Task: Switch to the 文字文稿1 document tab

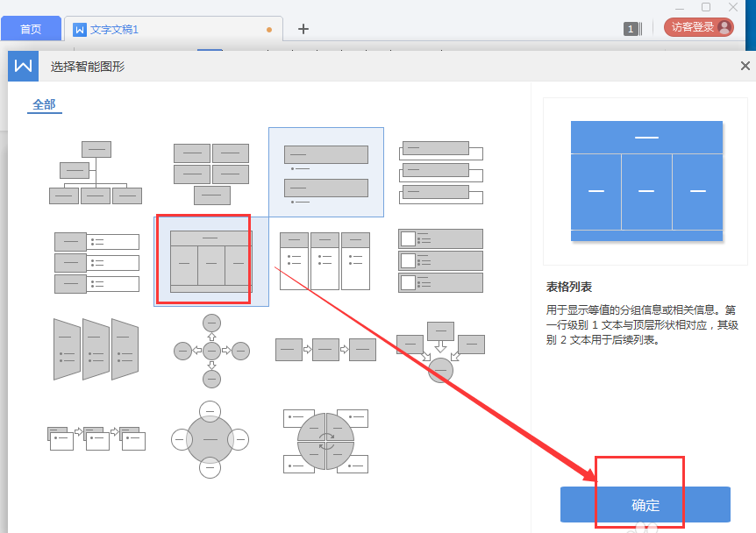Action: click(x=114, y=29)
